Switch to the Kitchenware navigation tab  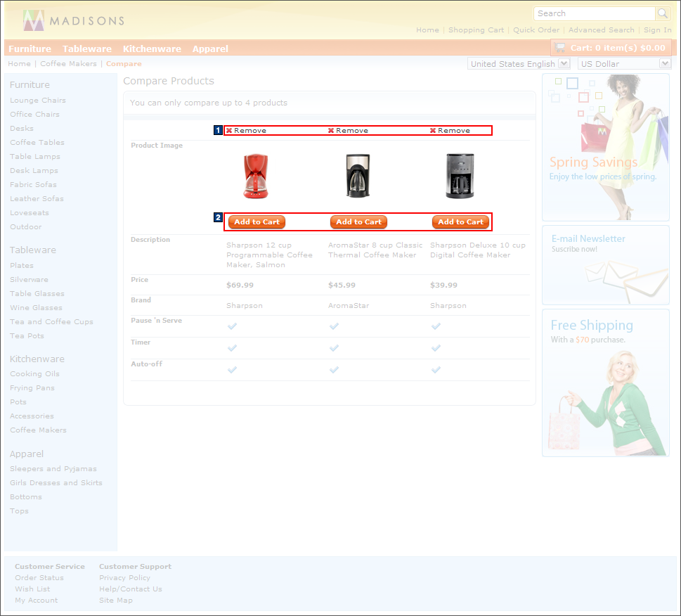click(x=152, y=49)
